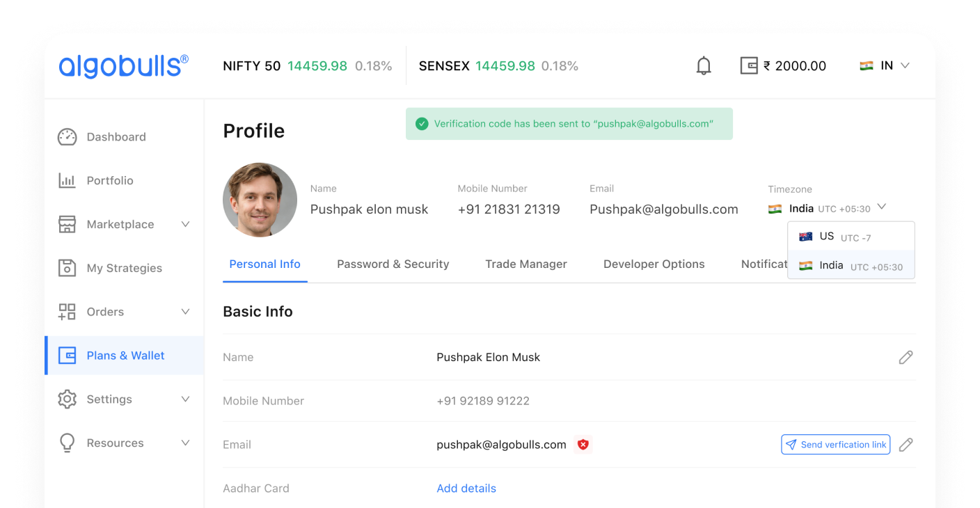
Task: Click the wallet icon beside ₹ 2000.00
Action: click(x=748, y=65)
